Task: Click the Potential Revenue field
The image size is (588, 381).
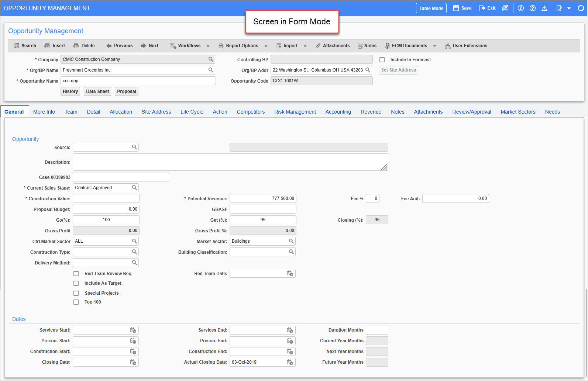Action: [x=263, y=198]
